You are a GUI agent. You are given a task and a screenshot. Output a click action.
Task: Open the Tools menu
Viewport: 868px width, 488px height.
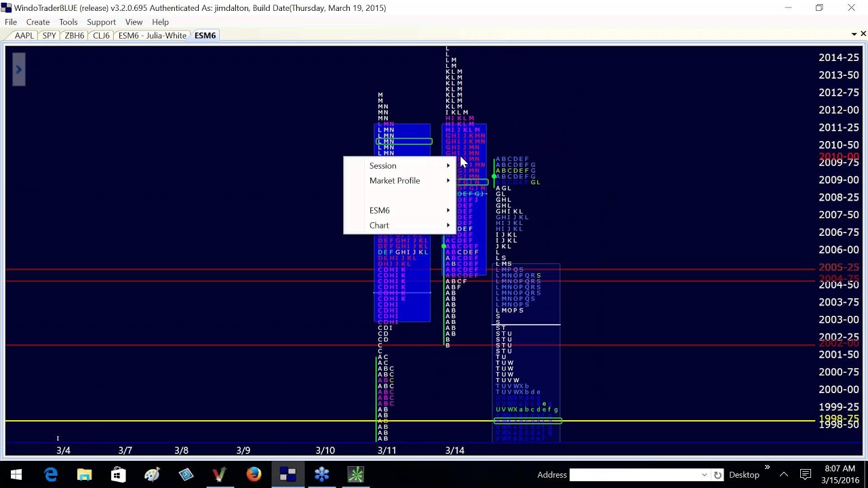pos(68,22)
